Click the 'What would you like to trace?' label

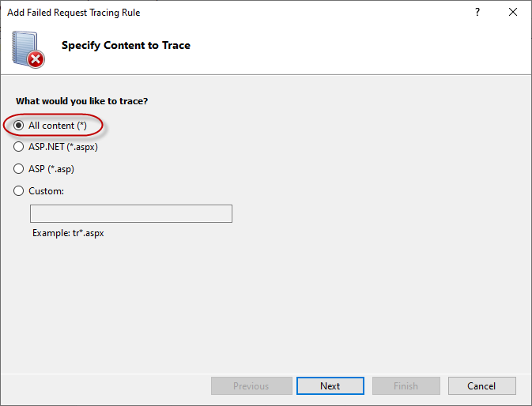click(x=82, y=101)
